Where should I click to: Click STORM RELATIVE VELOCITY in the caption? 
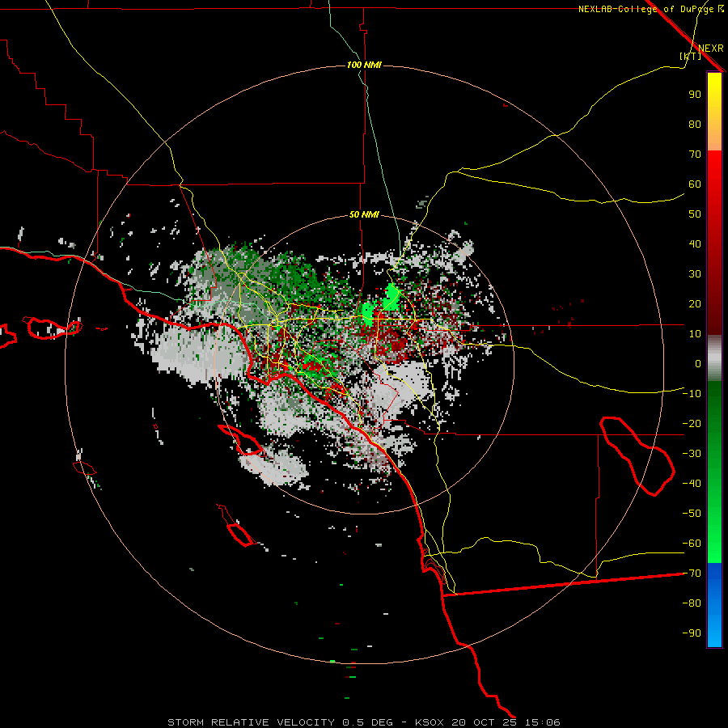pyautogui.click(x=251, y=722)
